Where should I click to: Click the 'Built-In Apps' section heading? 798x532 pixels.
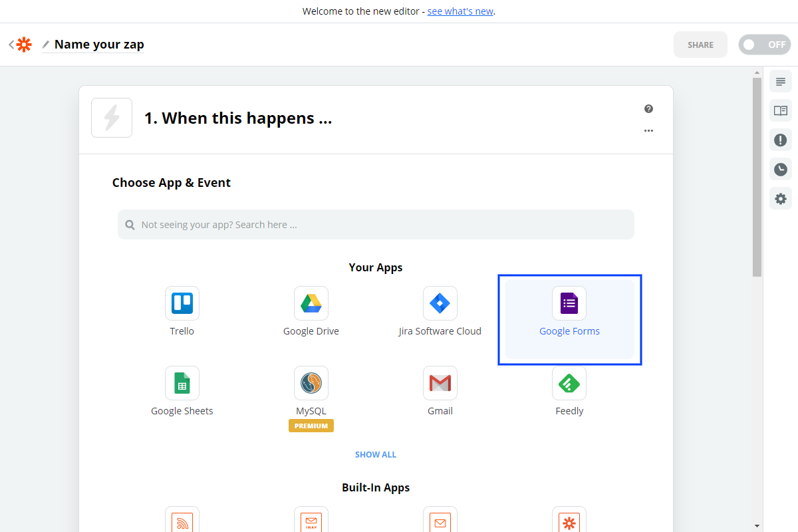[x=376, y=487]
